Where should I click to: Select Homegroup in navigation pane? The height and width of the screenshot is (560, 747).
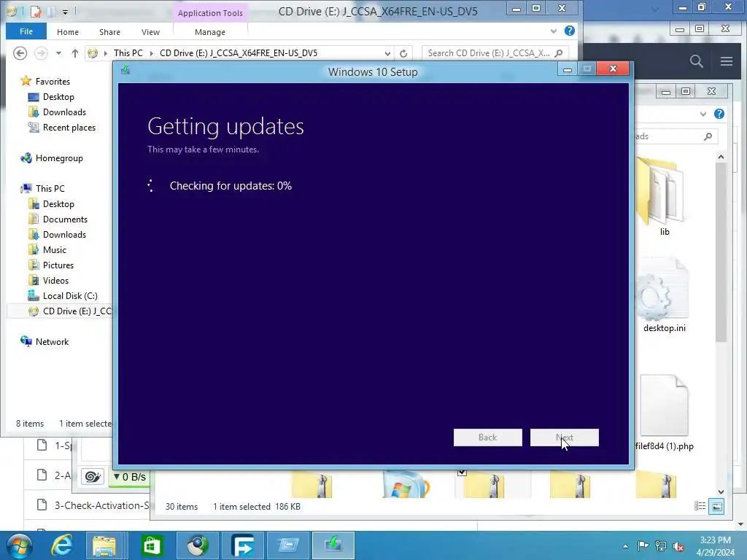pos(59,158)
